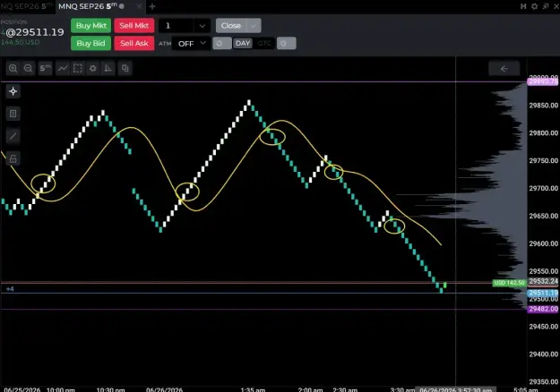Click the 29532.24 current price label

tap(543, 281)
